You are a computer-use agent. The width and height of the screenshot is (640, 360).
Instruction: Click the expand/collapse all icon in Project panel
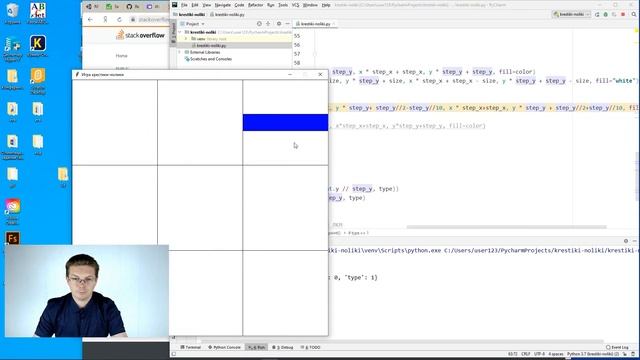[x=268, y=24]
